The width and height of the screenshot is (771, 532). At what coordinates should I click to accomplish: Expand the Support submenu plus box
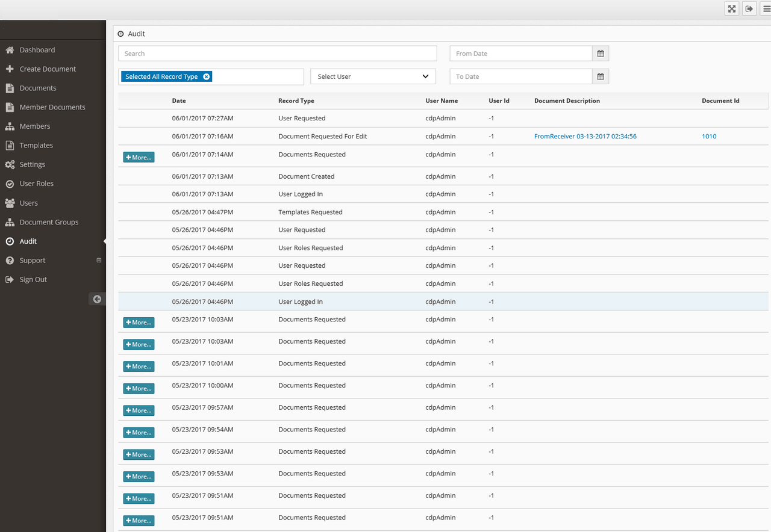99,261
